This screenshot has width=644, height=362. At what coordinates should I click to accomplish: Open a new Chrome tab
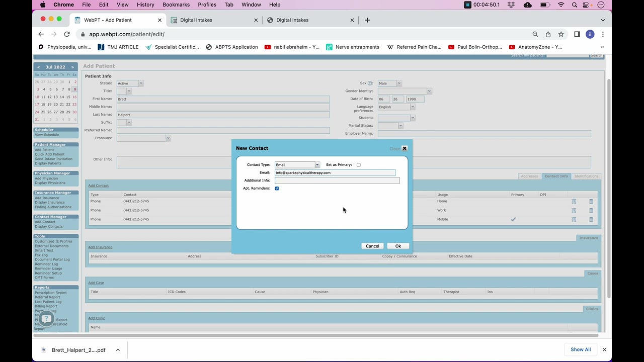click(367, 20)
